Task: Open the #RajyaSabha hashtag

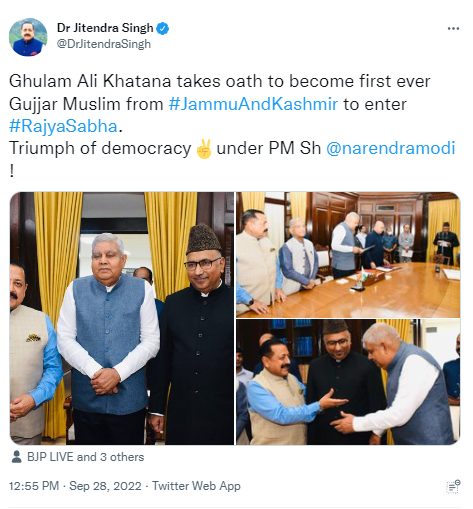Action: [x=63, y=126]
